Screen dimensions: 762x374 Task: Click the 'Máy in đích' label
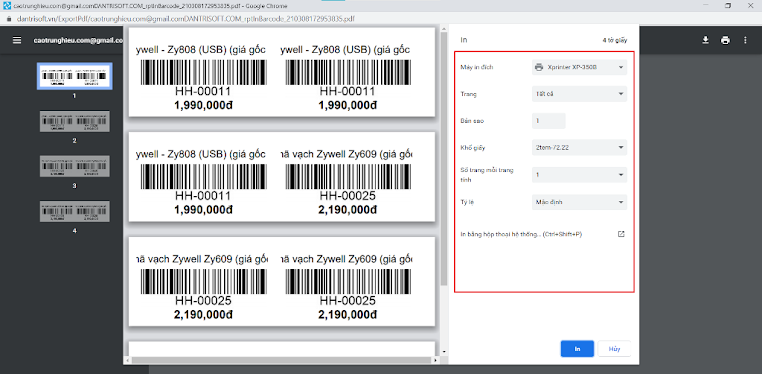477,67
